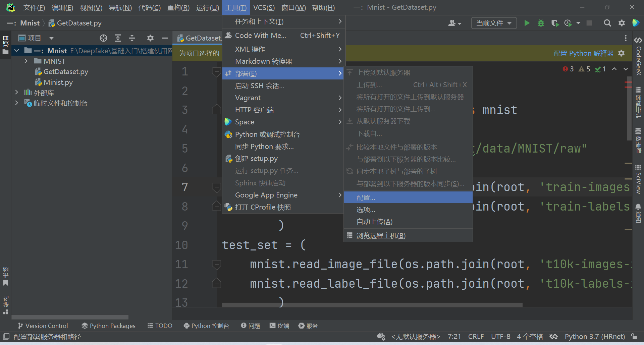This screenshot has height=345, width=644.
Task: Open the Python console (Python 控制台)
Action: tap(206, 326)
